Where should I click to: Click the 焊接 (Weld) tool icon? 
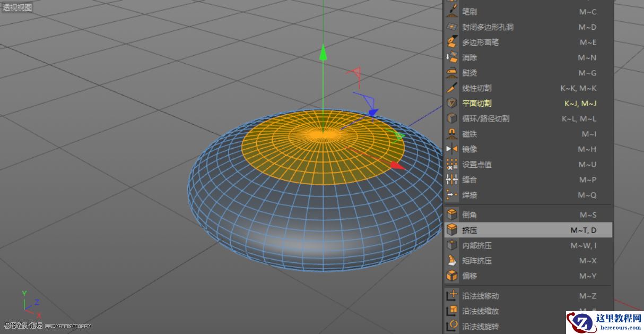tap(452, 195)
